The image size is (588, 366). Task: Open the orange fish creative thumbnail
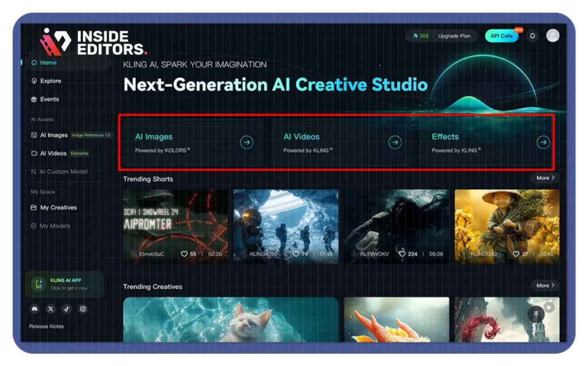(396, 319)
